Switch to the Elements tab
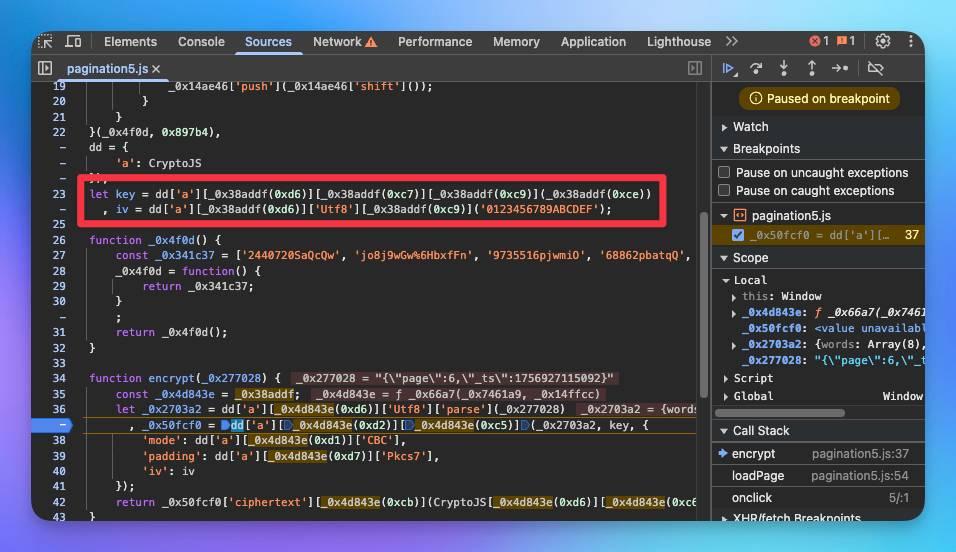Screen dimensions: 956x552 (130, 41)
